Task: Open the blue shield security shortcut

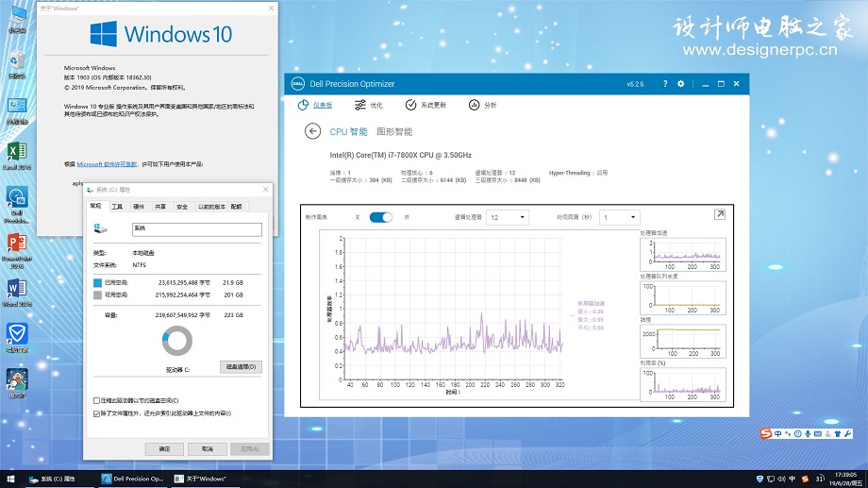Action: tap(17, 338)
